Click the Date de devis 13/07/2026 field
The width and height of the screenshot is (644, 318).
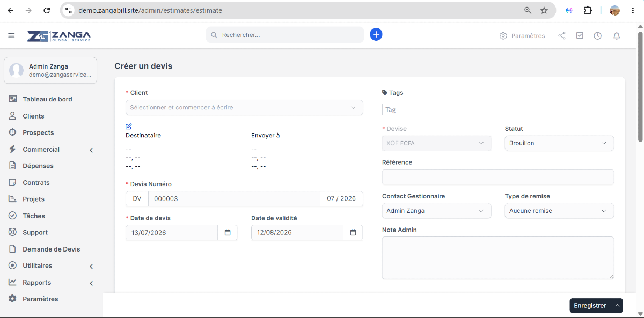click(172, 233)
